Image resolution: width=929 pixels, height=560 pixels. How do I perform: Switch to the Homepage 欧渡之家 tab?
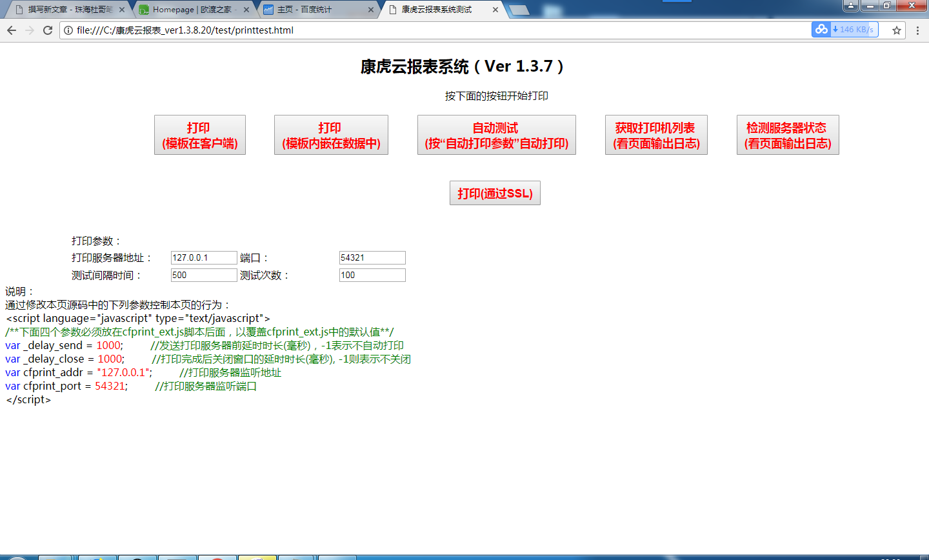194,10
